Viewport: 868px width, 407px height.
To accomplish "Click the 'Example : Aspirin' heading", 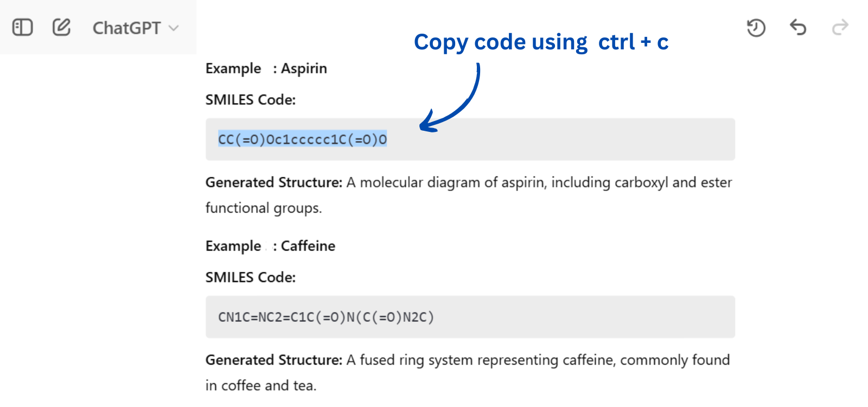I will [x=266, y=69].
